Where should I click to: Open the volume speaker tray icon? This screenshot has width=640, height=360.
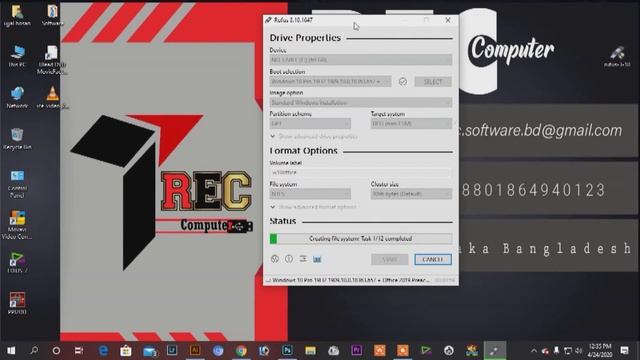pyautogui.click(x=579, y=350)
